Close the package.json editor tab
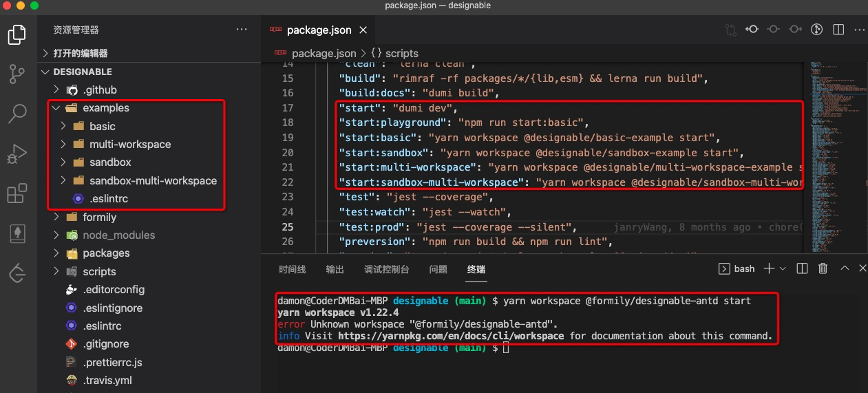 coord(363,30)
